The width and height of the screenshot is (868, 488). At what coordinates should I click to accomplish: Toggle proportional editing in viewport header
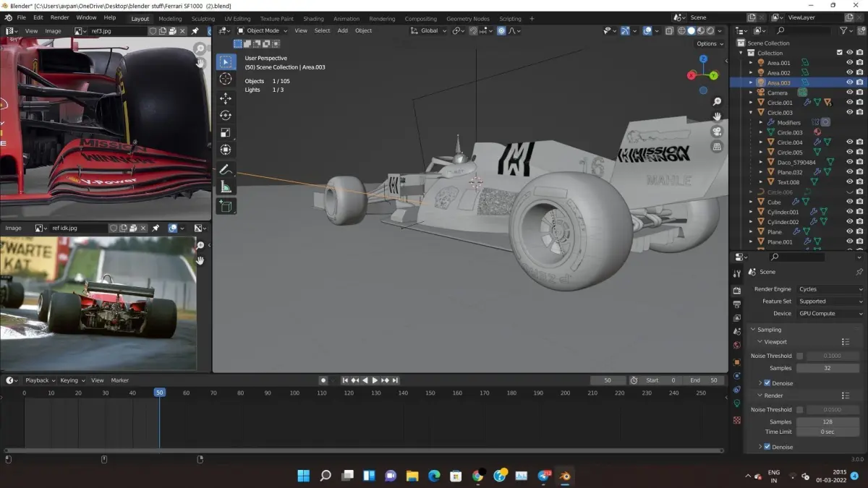[x=501, y=30]
